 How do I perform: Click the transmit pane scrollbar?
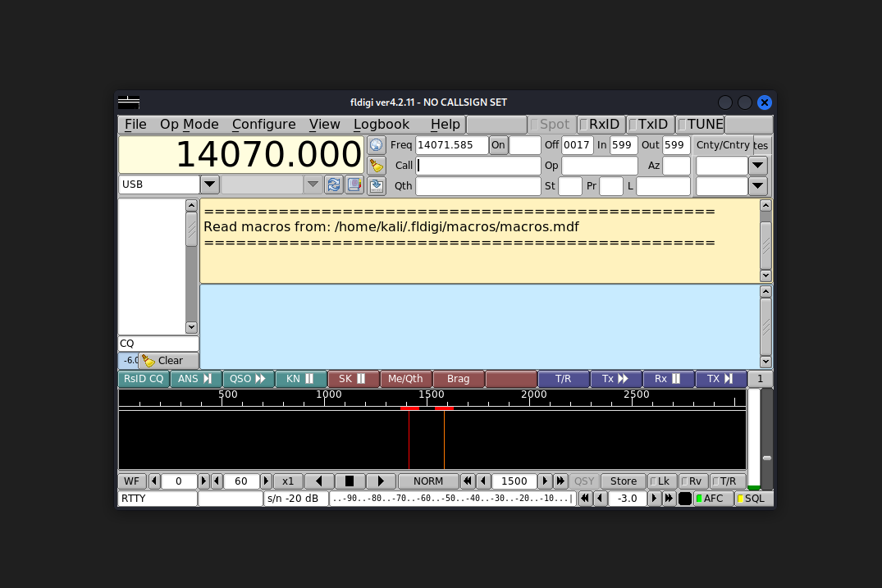765,326
